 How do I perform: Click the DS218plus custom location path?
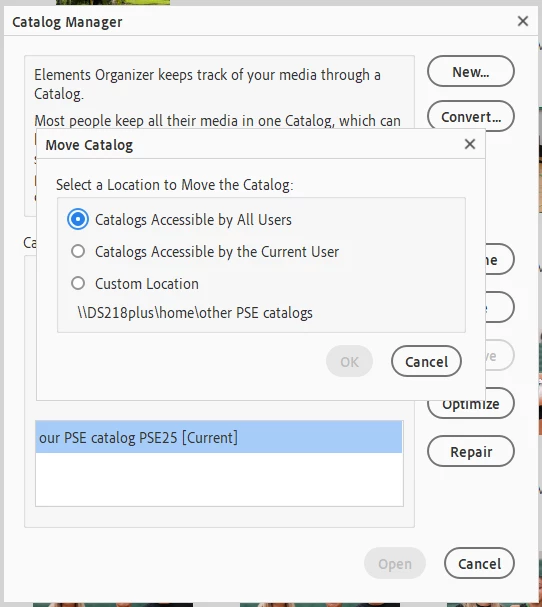[x=195, y=313]
